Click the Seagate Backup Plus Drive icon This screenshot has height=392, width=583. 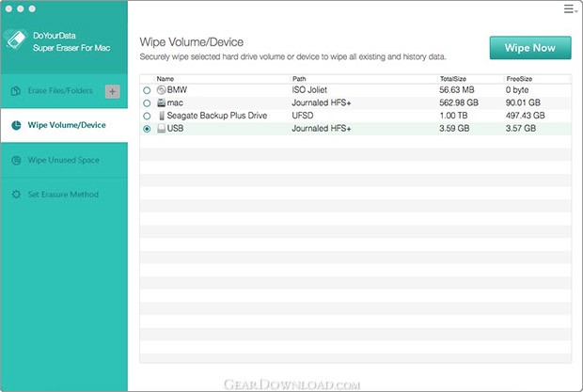point(162,116)
